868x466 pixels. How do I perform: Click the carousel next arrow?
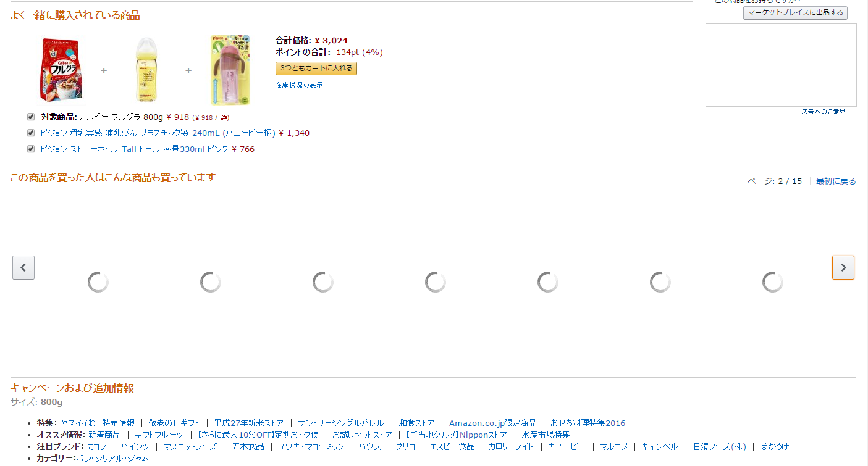click(x=843, y=267)
